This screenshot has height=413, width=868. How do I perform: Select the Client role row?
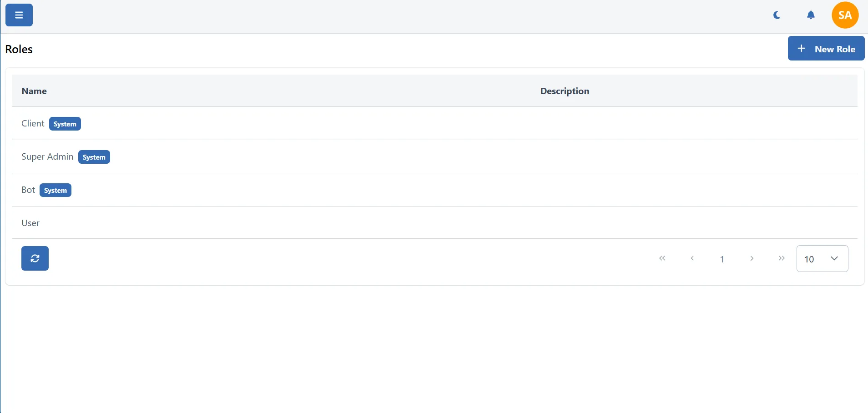(x=33, y=124)
